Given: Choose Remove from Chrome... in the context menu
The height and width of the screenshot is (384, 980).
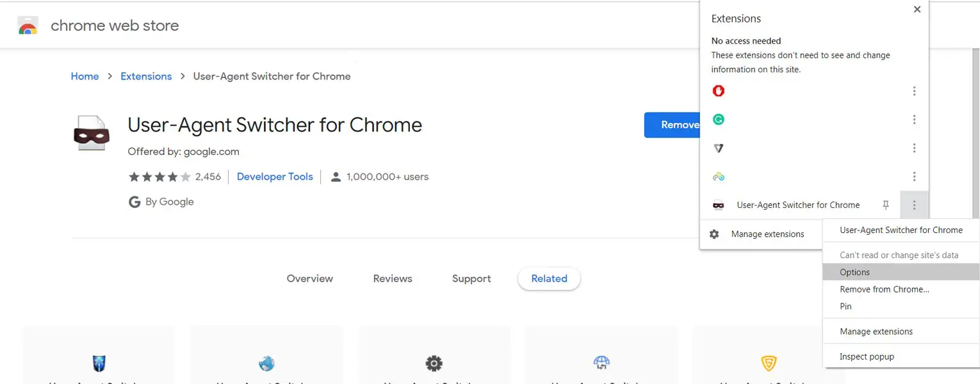Looking at the screenshot, I should coord(901,289).
